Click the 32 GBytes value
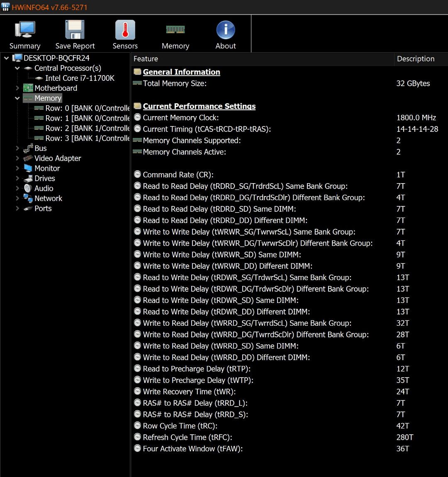This screenshot has height=477, width=448. (413, 83)
